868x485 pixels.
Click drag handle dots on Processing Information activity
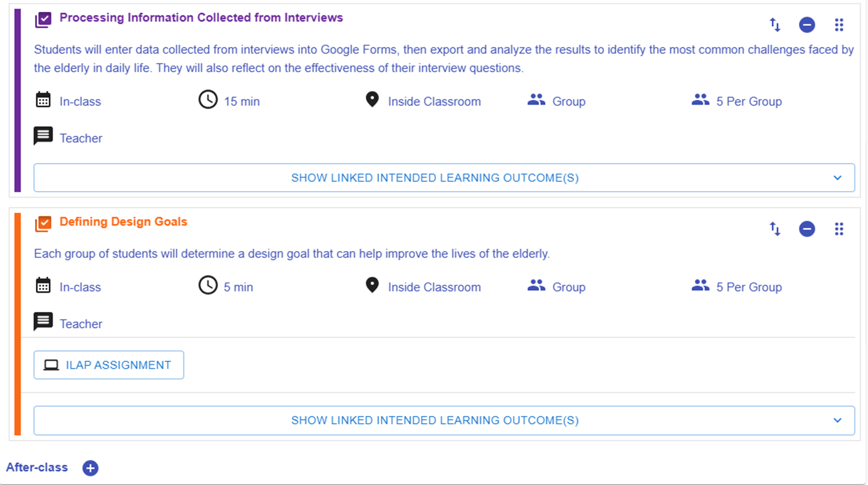pyautogui.click(x=839, y=25)
